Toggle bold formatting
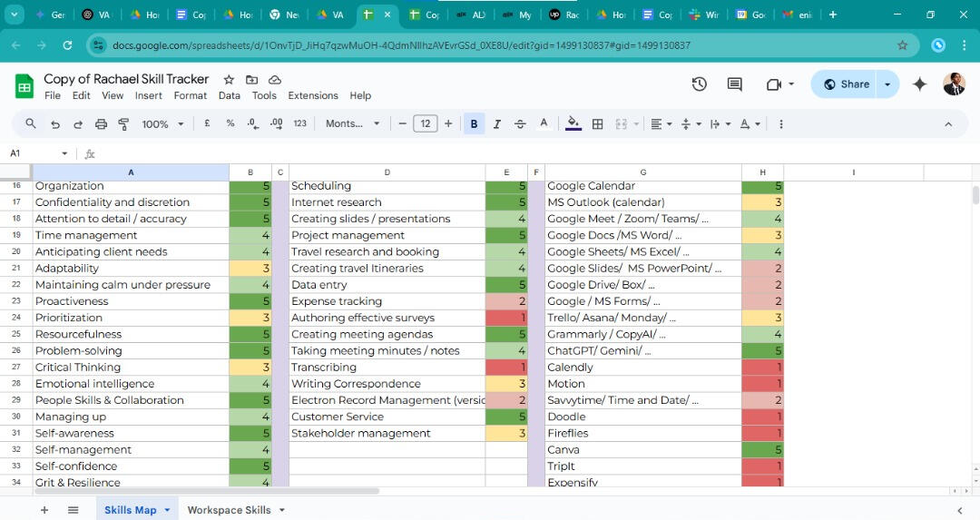 [474, 124]
